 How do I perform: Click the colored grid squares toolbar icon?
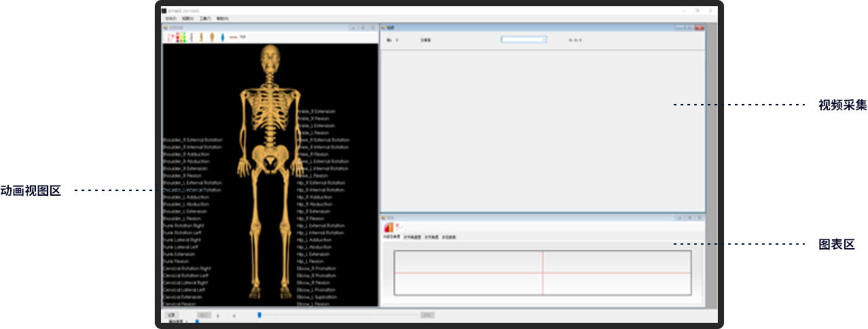click(x=181, y=37)
